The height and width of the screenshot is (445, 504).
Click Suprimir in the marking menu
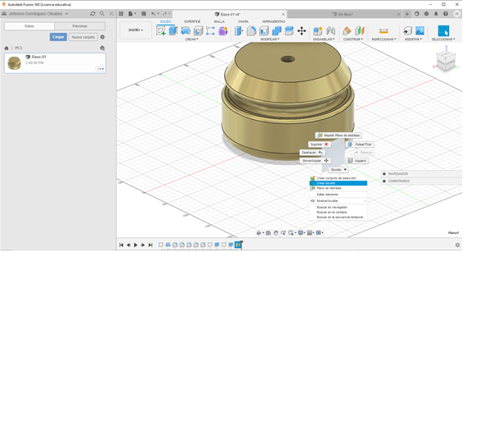click(x=319, y=145)
